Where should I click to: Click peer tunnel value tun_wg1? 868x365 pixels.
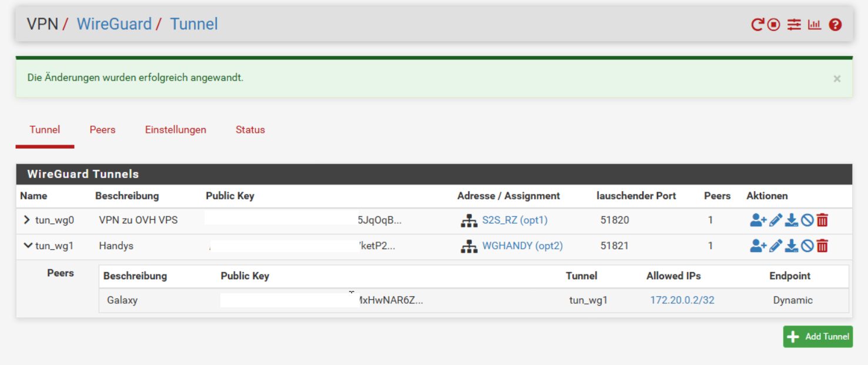[x=588, y=300]
